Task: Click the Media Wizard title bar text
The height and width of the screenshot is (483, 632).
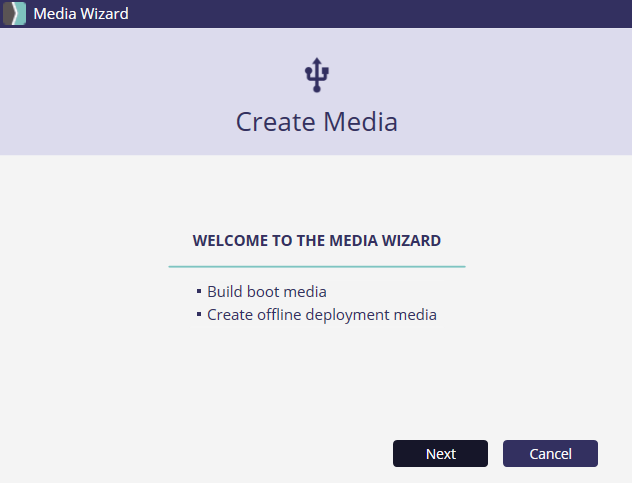Action: pyautogui.click(x=81, y=14)
